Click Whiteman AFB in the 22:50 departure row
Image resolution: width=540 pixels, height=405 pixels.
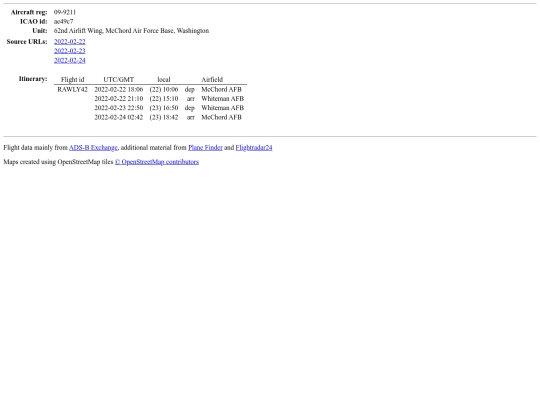[222, 108]
